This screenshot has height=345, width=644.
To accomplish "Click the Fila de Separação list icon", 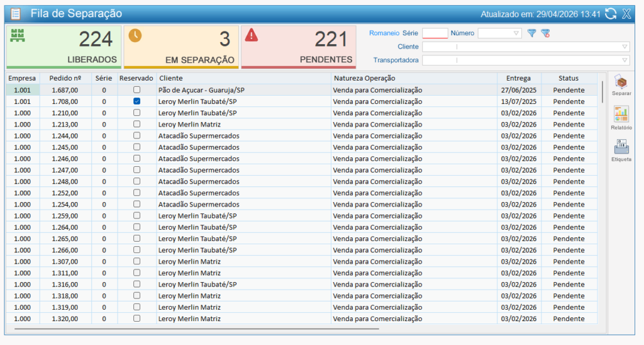I will pos(16,14).
